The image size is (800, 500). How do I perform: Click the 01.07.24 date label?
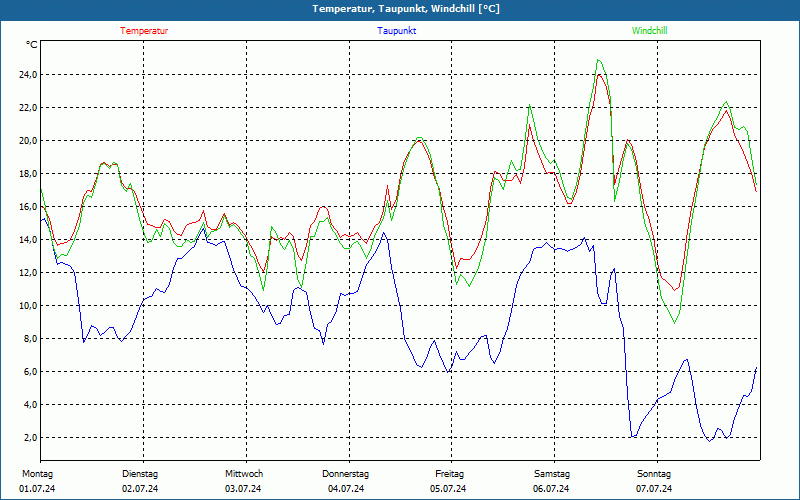pos(37,489)
